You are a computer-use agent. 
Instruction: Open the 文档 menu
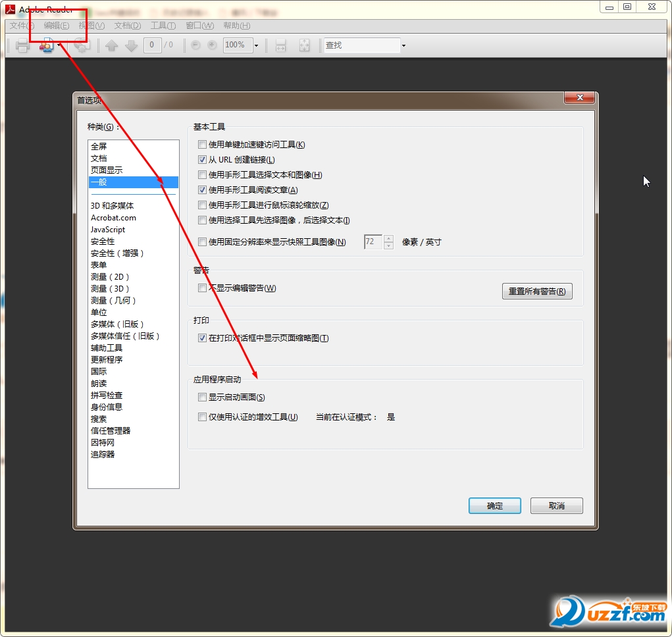pos(127,26)
